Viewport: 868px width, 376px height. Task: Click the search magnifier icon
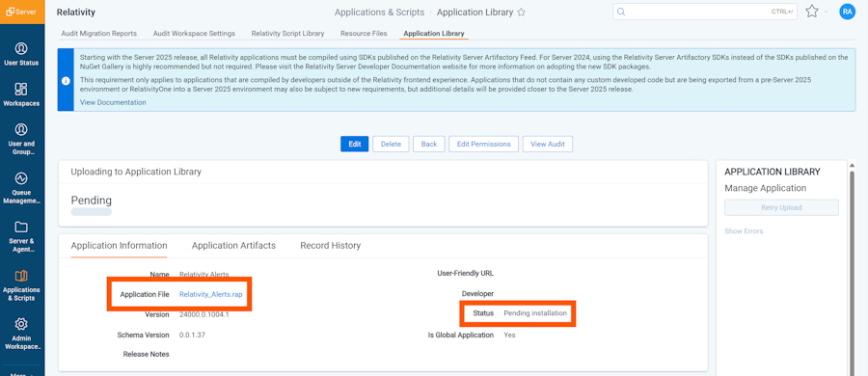coord(621,12)
